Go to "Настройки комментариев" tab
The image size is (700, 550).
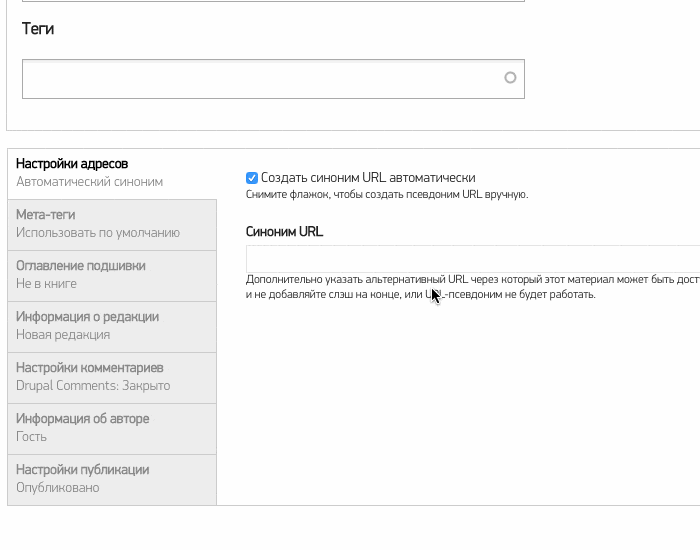112,377
